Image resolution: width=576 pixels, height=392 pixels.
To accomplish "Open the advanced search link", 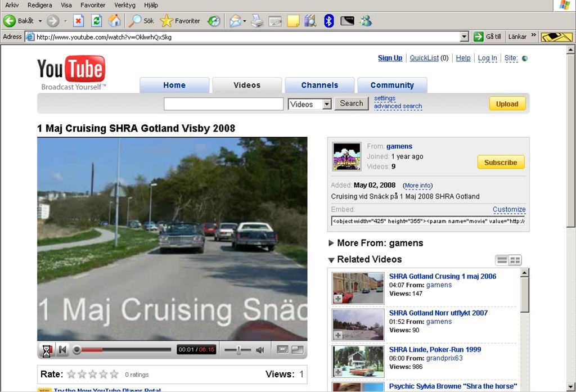I will click(x=398, y=106).
